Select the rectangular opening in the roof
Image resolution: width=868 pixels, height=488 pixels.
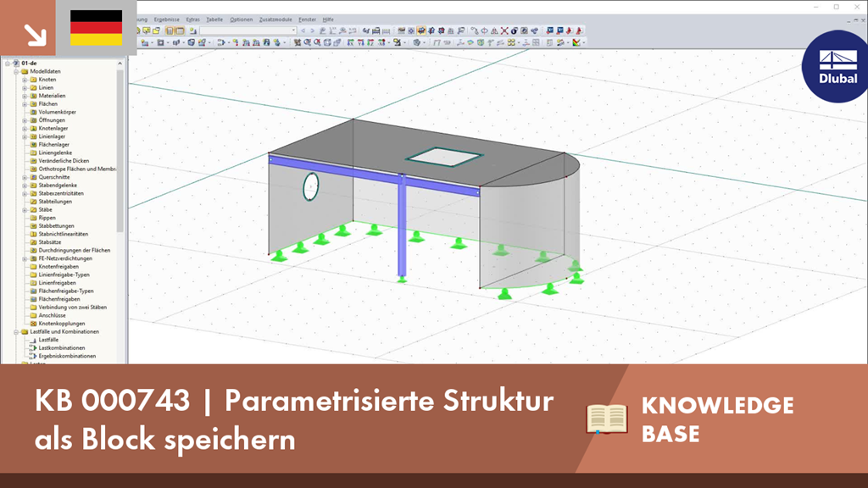click(443, 157)
